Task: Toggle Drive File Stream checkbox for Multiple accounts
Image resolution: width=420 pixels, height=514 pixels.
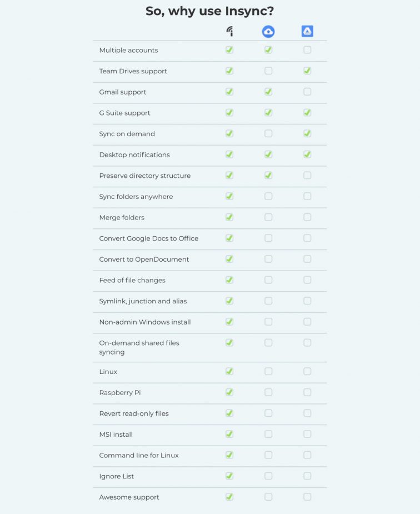Action: pyautogui.click(x=307, y=50)
